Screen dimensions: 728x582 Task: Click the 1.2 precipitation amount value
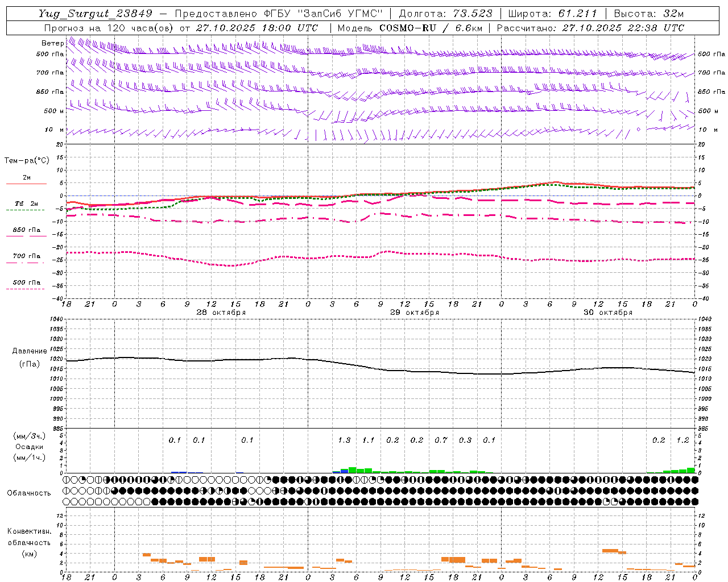[x=682, y=440]
